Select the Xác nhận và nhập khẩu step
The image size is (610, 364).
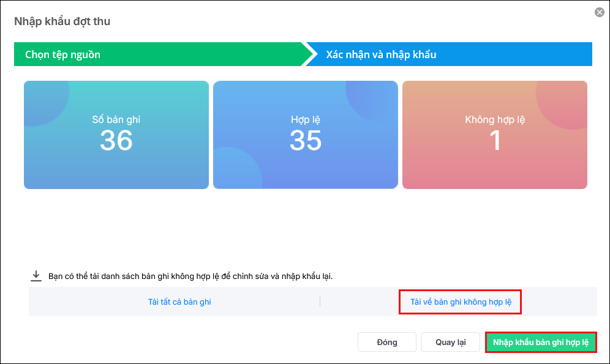(381, 54)
